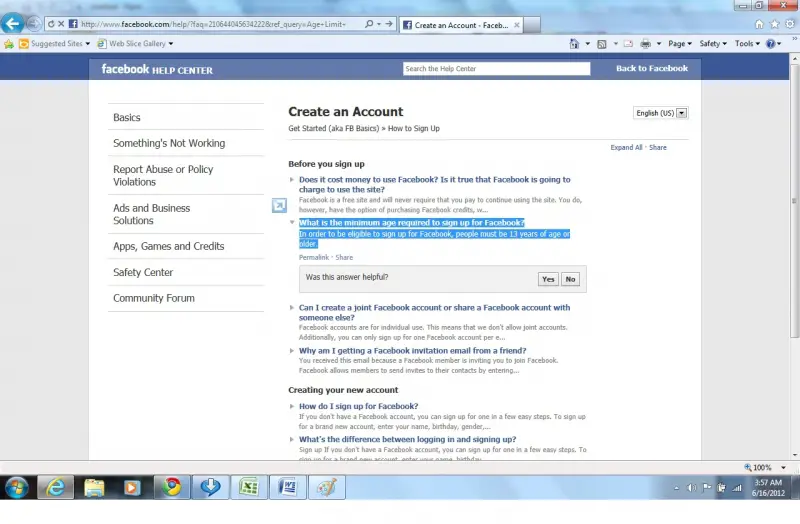This screenshot has height=524, width=800.
Task: Click the Refresh icon in address bar
Action: tap(51, 24)
